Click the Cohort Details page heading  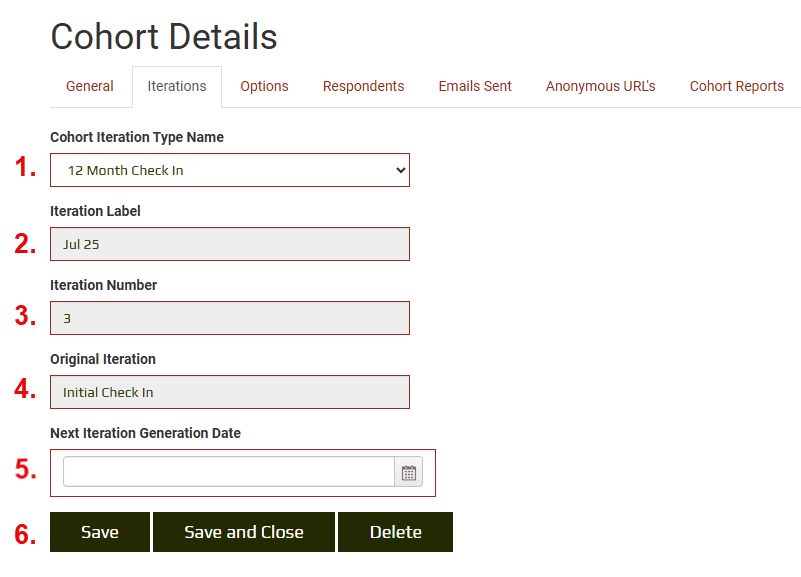tap(164, 37)
